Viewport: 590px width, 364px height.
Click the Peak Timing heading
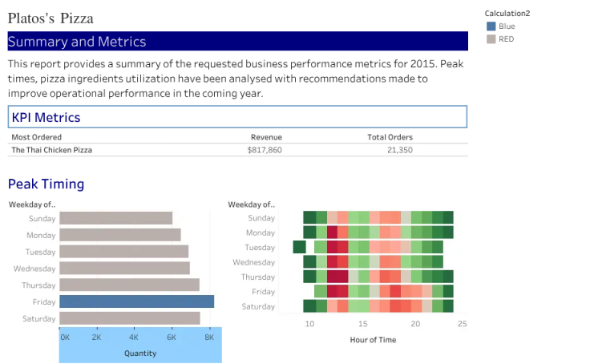[46, 184]
